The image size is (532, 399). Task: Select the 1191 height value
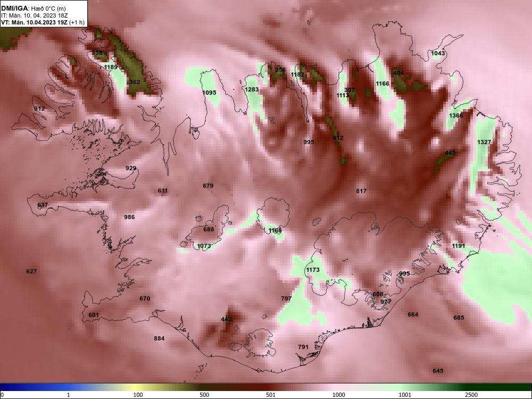459,246
